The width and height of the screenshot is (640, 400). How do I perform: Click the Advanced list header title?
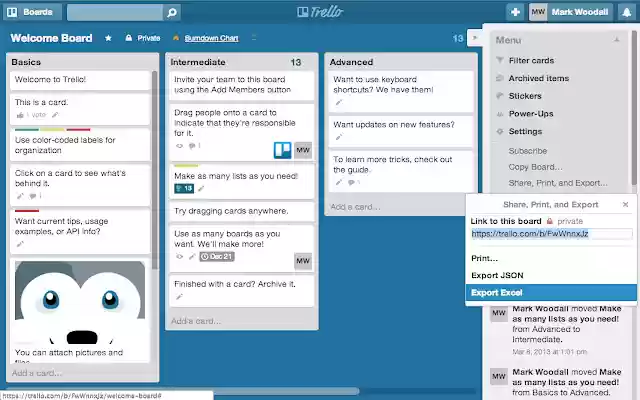point(351,62)
